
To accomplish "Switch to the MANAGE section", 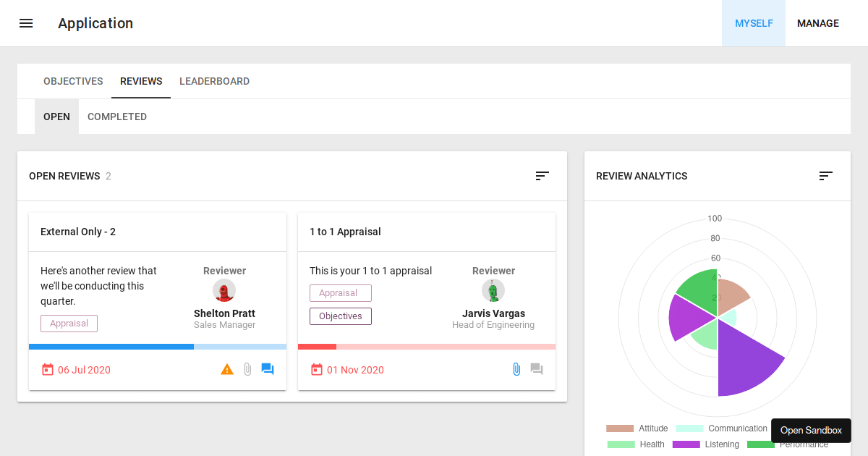I will [x=817, y=22].
